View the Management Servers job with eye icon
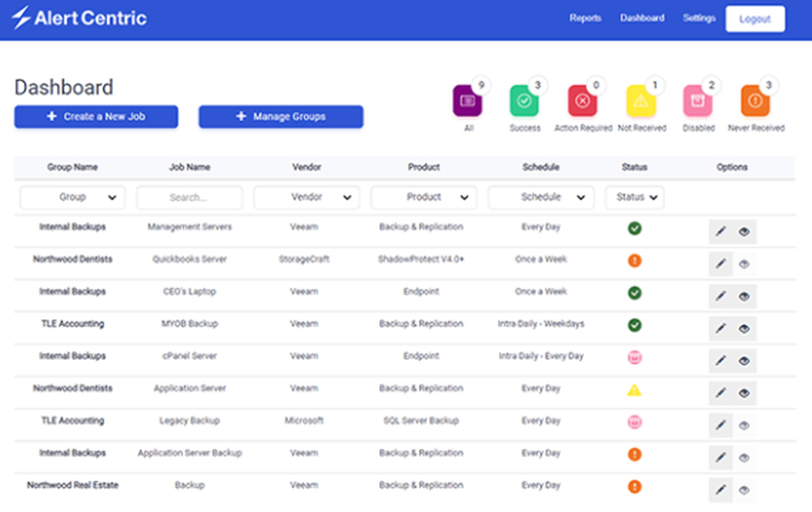The image size is (812, 512). pyautogui.click(x=745, y=232)
